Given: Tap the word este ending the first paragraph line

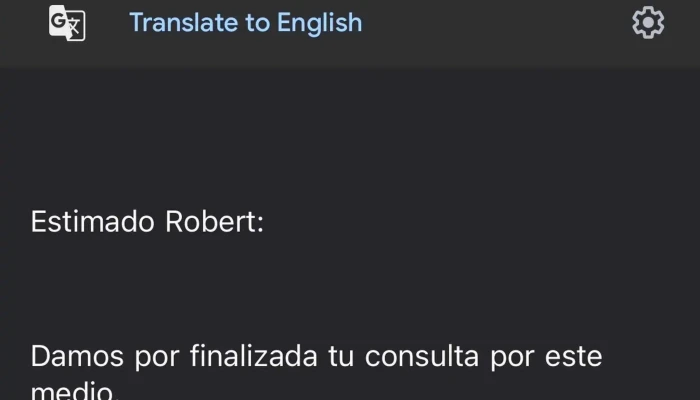Looking at the screenshot, I should pyautogui.click(x=574, y=356).
